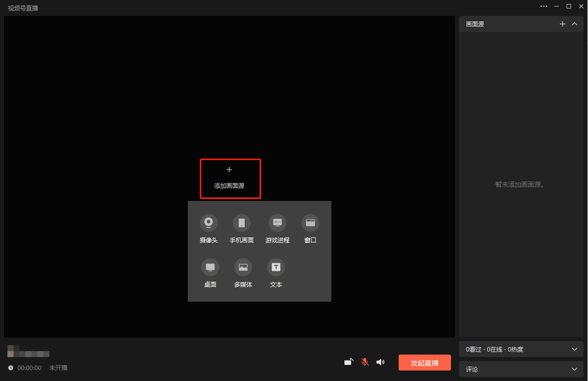Image resolution: width=588 pixels, height=381 pixels.
Task: Unmute the microphone
Action: click(x=365, y=362)
